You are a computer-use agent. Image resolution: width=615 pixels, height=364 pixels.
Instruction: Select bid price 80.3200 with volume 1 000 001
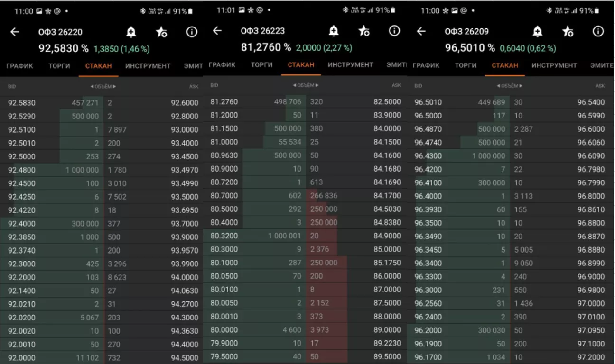(224, 236)
